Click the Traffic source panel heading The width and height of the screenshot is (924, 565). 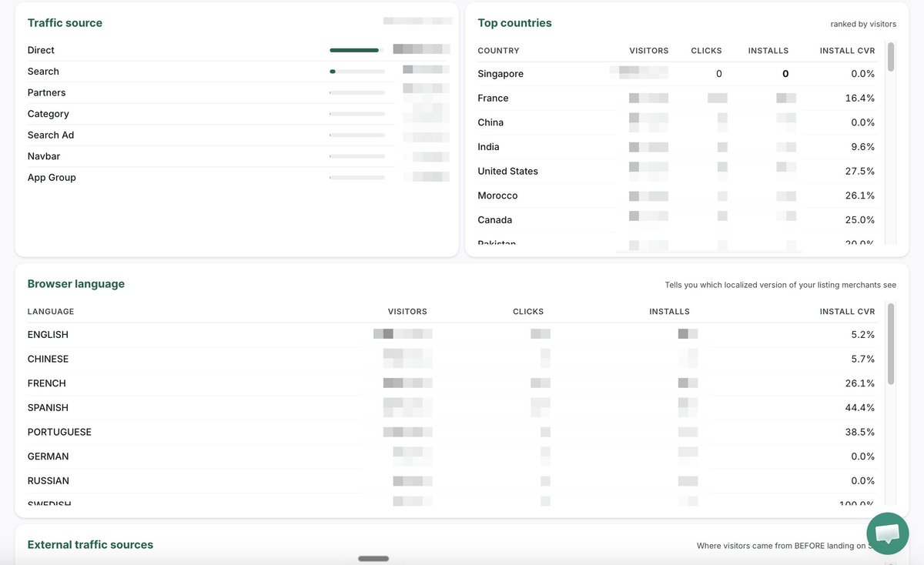[65, 23]
